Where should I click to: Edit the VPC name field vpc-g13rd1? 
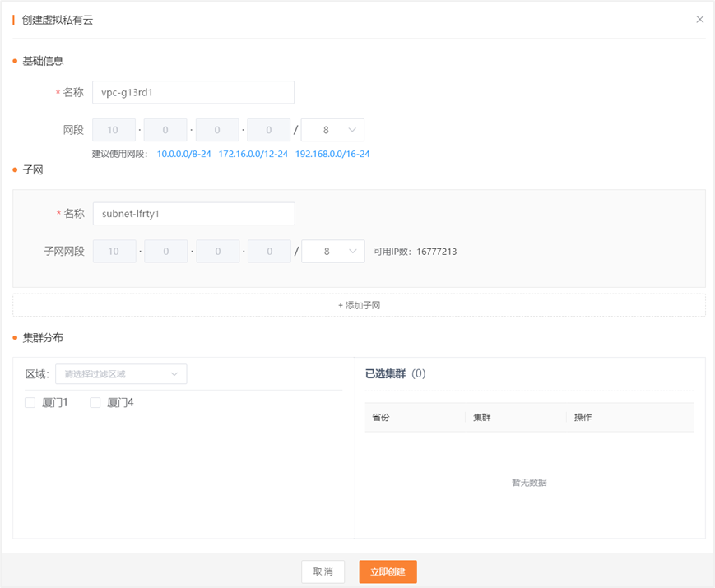[x=193, y=92]
